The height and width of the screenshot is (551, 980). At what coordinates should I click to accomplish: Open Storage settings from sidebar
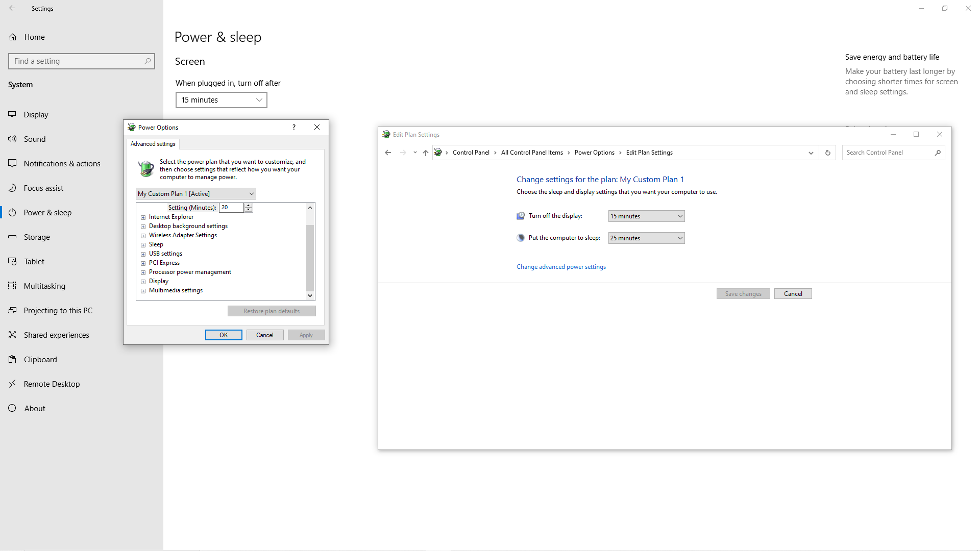pos(37,237)
